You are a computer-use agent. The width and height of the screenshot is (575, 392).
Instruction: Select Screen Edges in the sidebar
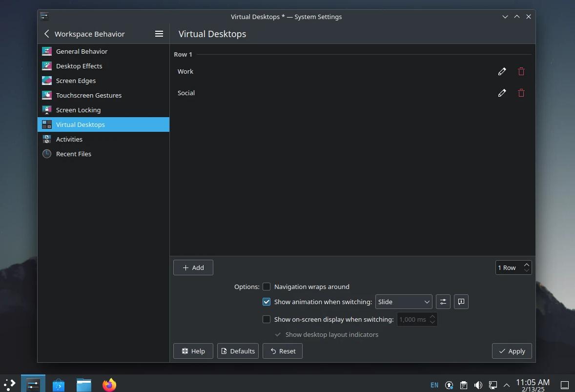tap(76, 81)
